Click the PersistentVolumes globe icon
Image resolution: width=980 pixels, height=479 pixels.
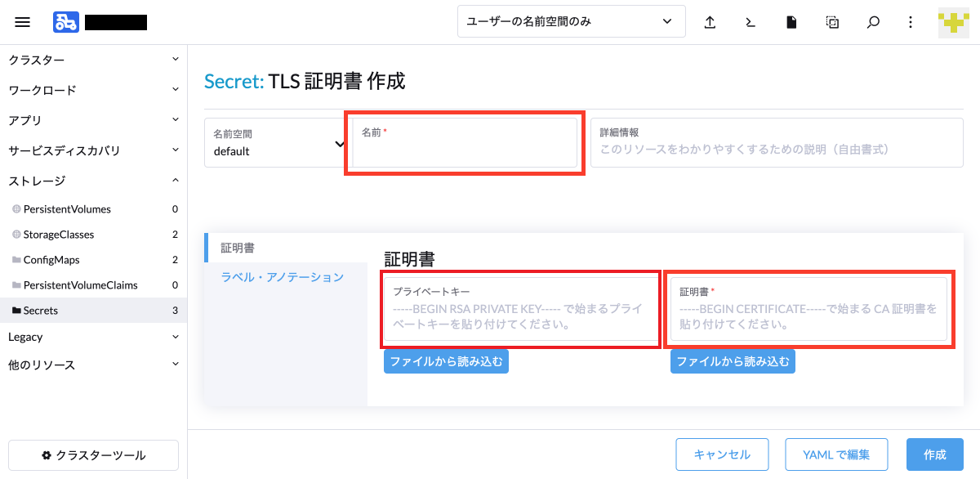pyautogui.click(x=16, y=209)
